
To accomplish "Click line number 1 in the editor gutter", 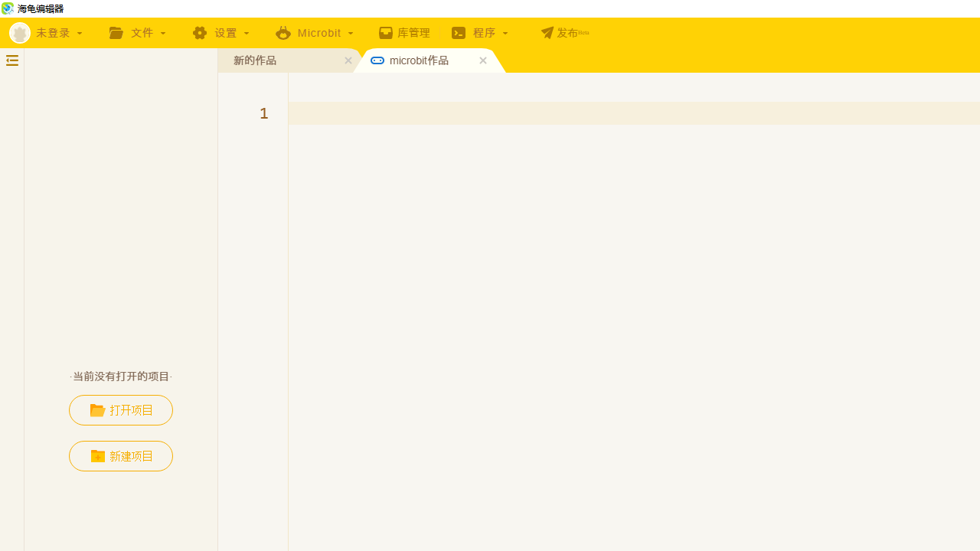I will click(263, 113).
